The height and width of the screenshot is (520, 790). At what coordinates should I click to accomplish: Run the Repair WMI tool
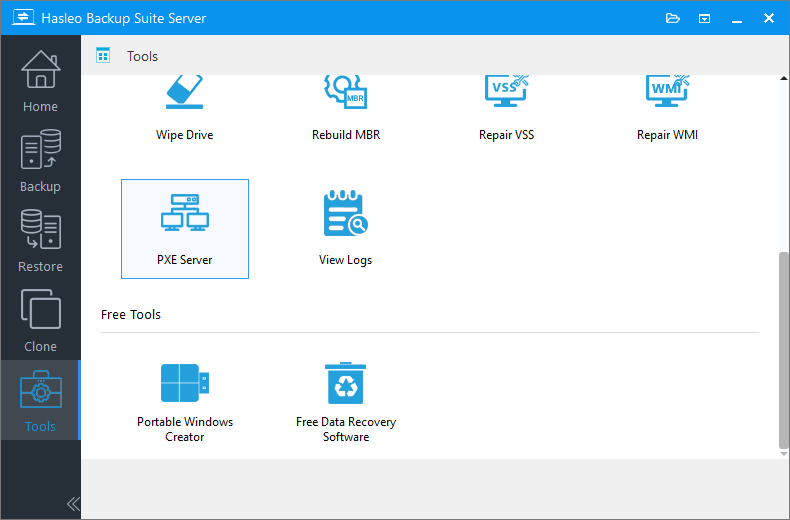[667, 108]
